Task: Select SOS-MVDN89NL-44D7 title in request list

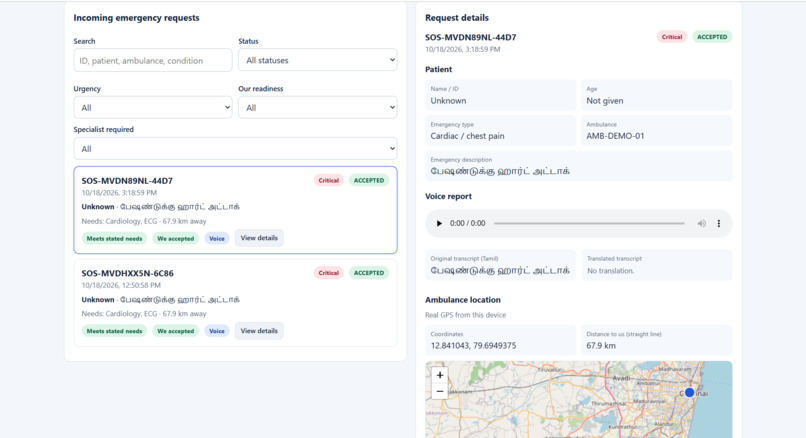Action: point(127,180)
